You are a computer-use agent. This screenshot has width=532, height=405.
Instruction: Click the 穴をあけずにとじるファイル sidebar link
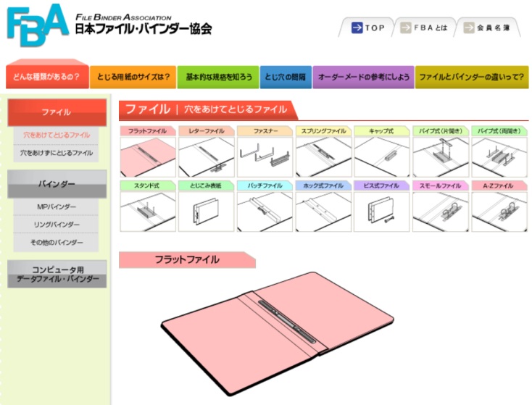click(x=57, y=154)
